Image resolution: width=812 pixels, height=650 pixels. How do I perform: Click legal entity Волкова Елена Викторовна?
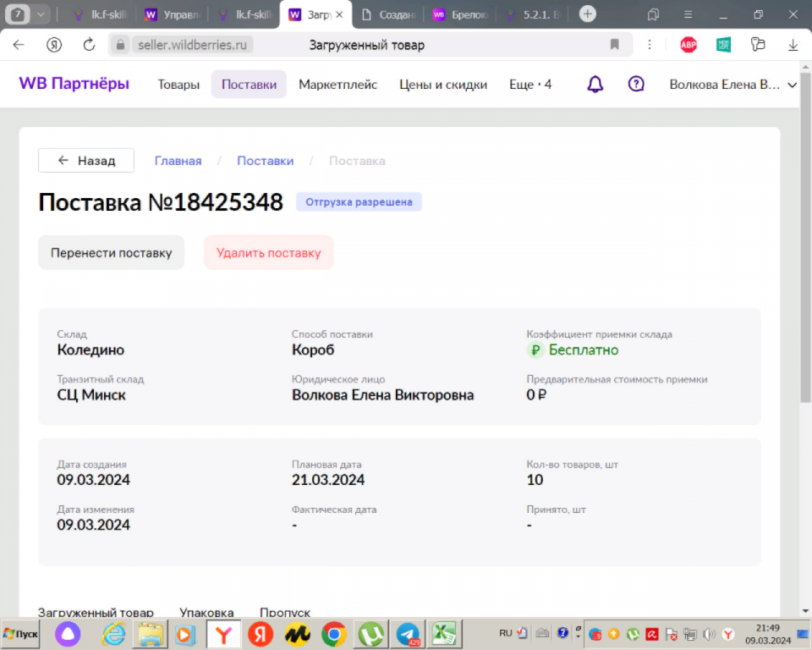click(x=382, y=395)
